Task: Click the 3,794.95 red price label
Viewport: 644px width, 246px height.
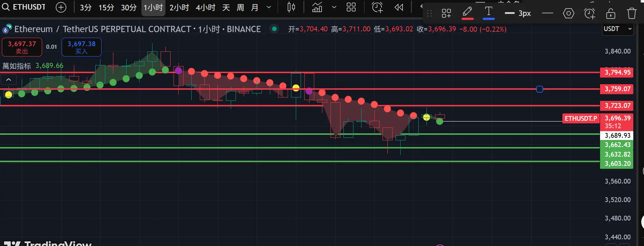Action: tap(617, 72)
